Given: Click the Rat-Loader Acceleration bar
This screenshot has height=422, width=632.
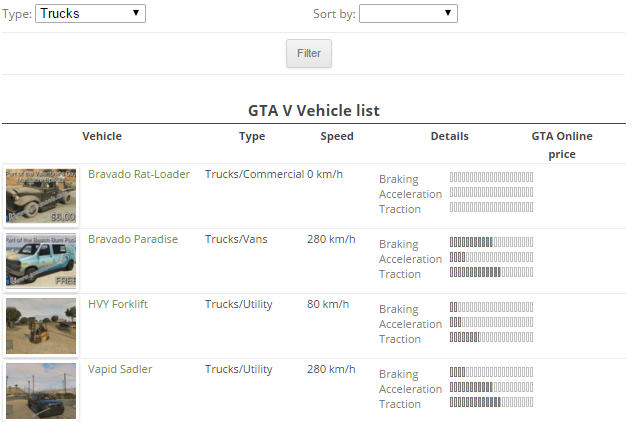Looking at the screenshot, I should (x=491, y=192).
